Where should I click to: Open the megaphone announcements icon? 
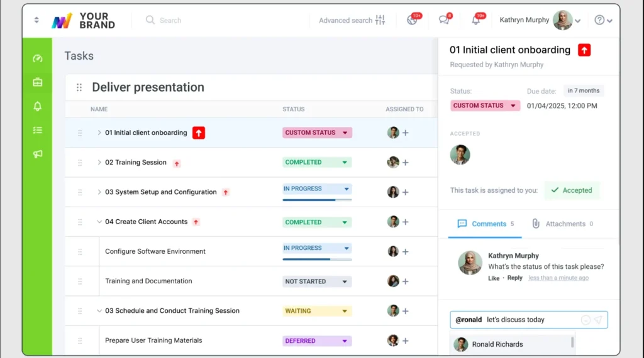tap(38, 154)
